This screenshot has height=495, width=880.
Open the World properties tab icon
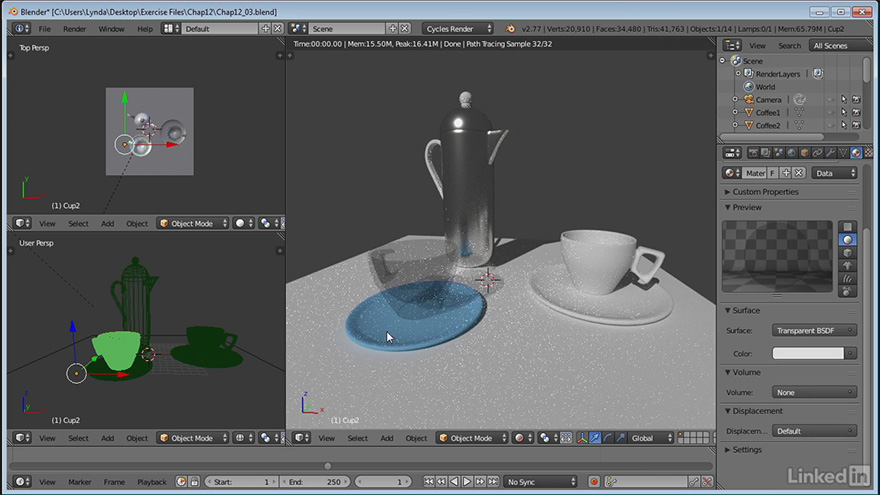click(791, 153)
